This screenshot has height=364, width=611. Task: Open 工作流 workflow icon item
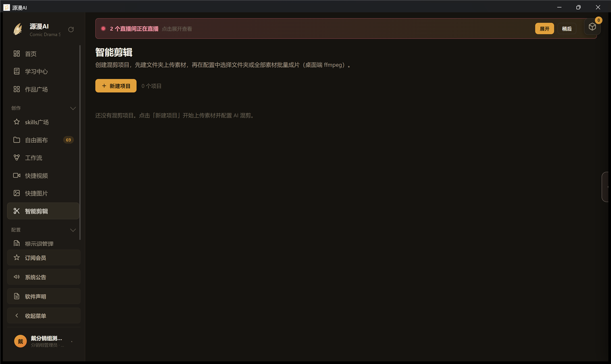pos(43,158)
